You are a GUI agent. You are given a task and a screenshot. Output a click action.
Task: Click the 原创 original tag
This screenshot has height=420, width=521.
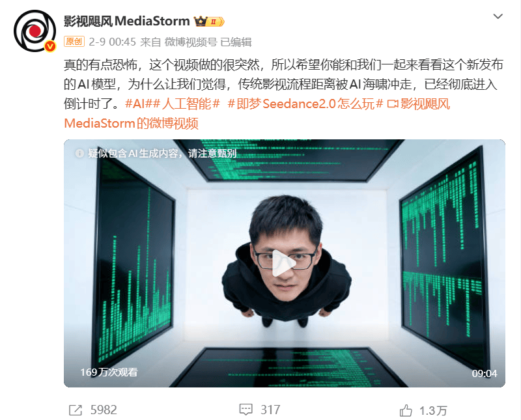click(x=74, y=42)
